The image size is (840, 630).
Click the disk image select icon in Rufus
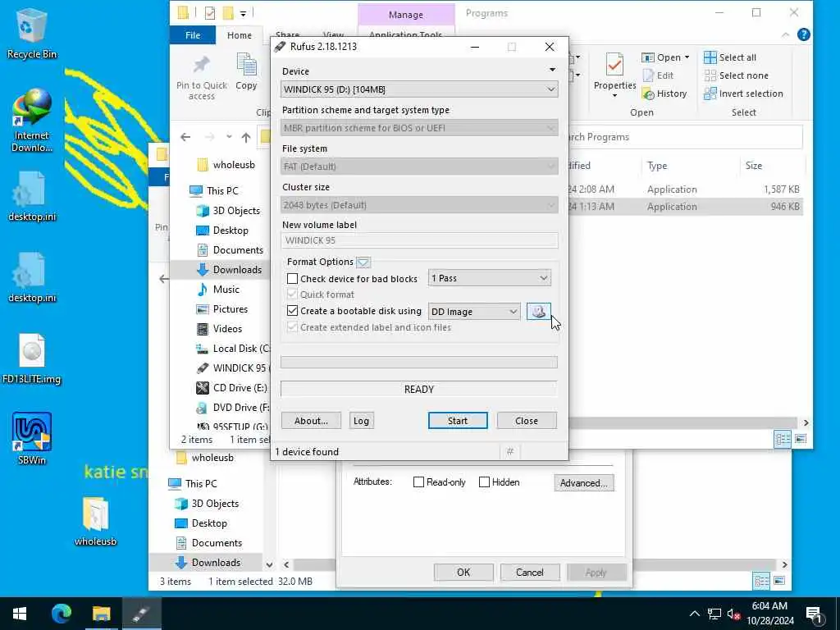pyautogui.click(x=538, y=311)
